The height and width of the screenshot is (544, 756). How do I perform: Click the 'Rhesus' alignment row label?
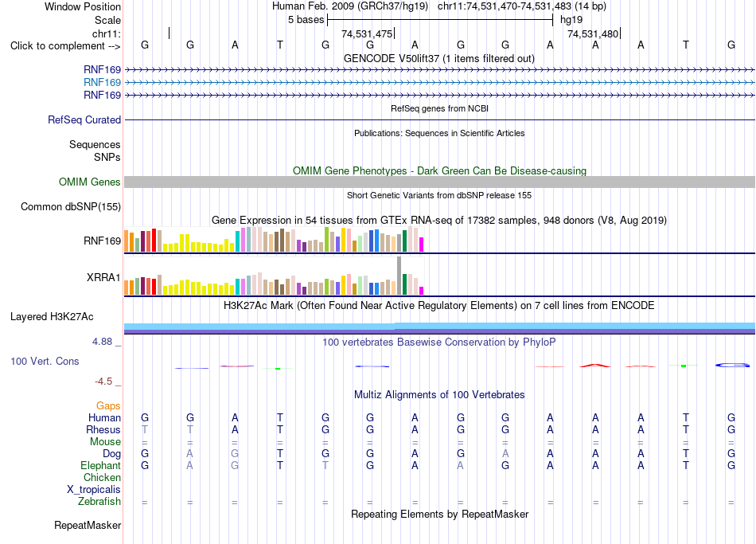(x=103, y=430)
